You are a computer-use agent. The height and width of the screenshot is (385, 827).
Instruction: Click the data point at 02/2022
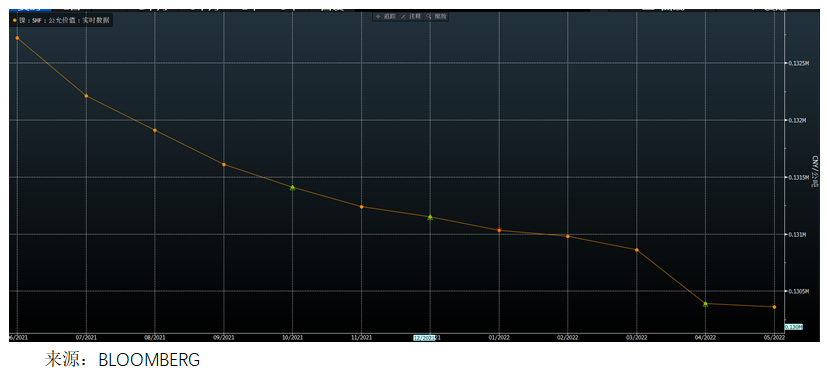pyautogui.click(x=568, y=236)
